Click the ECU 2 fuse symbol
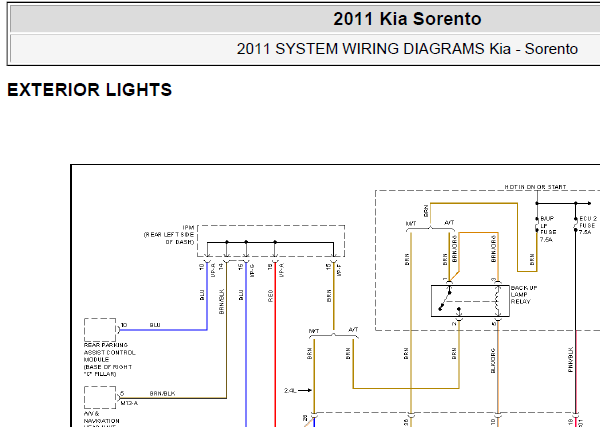This screenshot has height=427, width=600. (576, 225)
